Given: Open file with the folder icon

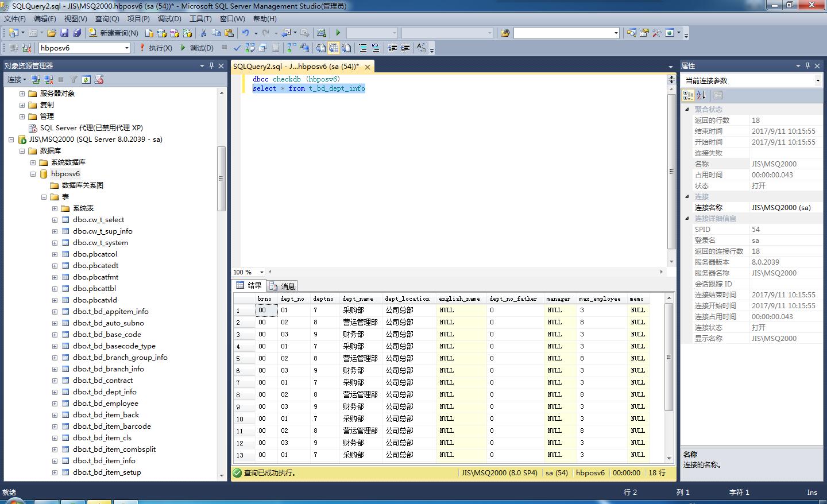Looking at the screenshot, I should [x=52, y=33].
